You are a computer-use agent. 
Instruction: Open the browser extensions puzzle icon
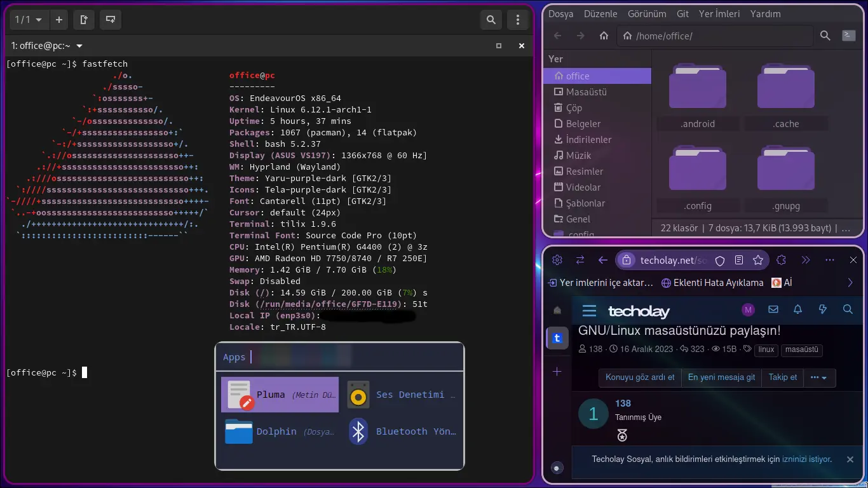[x=782, y=260]
